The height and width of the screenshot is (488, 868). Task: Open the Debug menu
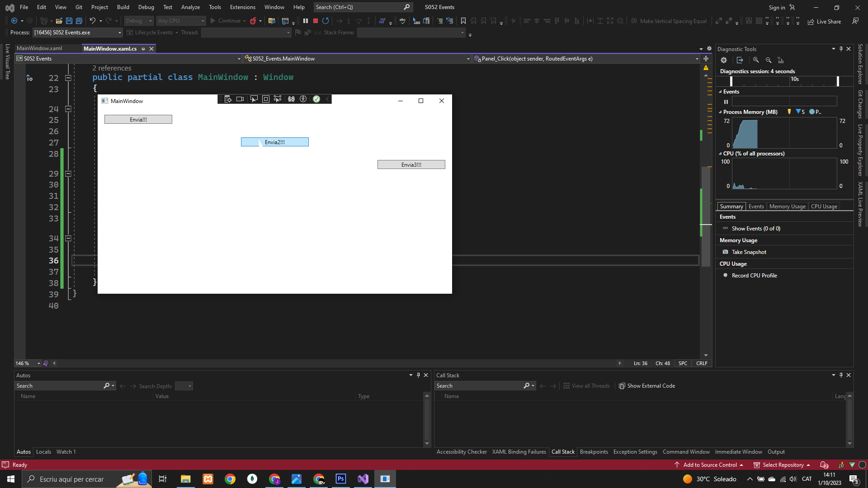click(146, 7)
